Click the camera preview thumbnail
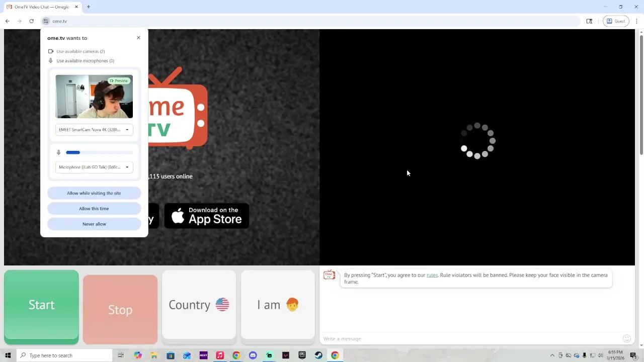Image resolution: width=644 pixels, height=362 pixels. coord(94,97)
